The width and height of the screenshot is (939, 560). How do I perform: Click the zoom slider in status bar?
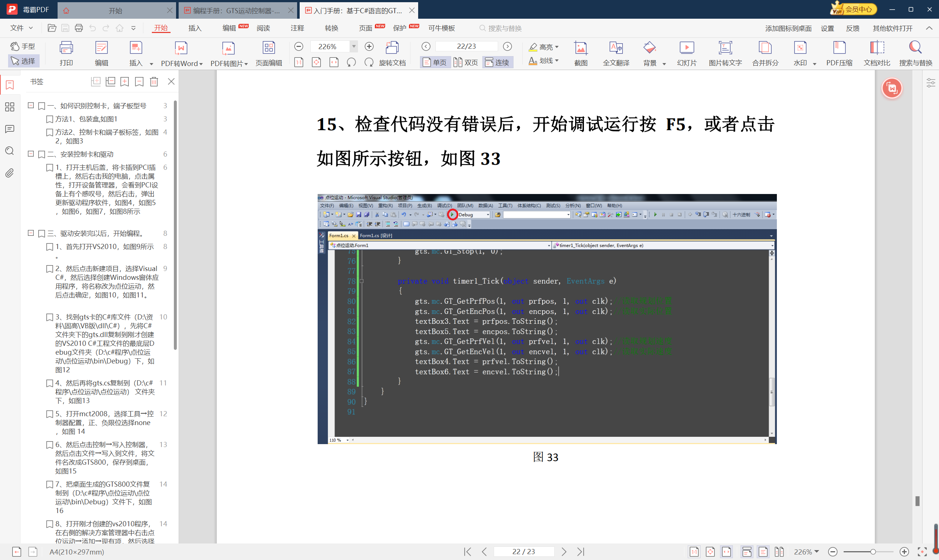(873, 552)
